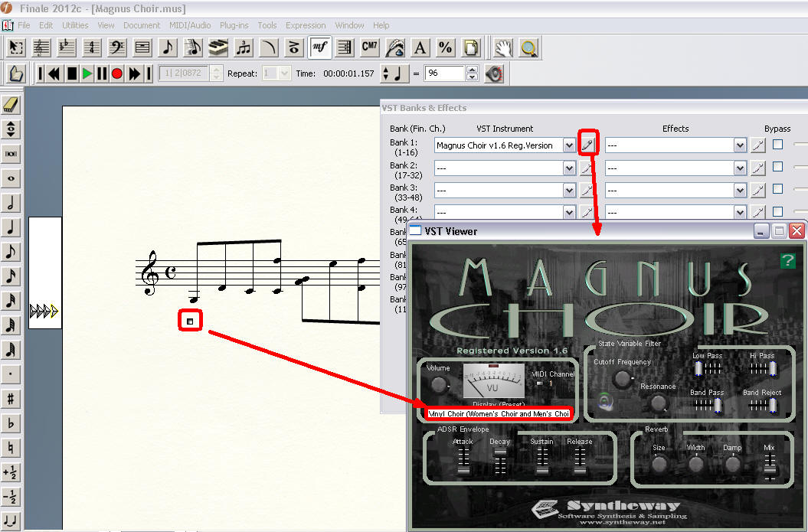This screenshot has height=532, width=808.
Task: Pick the flat accidental tool
Action: point(11,423)
